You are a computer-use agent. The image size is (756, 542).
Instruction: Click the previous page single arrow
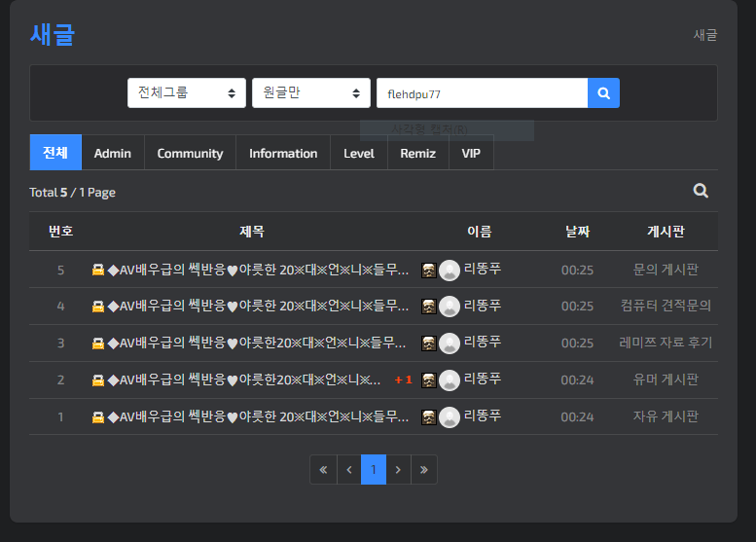pos(349,470)
